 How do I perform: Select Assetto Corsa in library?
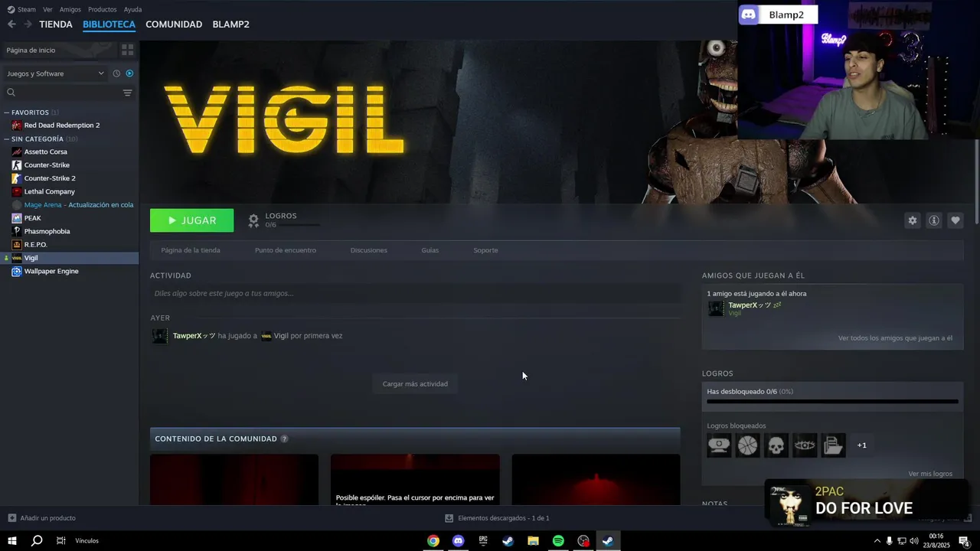click(46, 152)
